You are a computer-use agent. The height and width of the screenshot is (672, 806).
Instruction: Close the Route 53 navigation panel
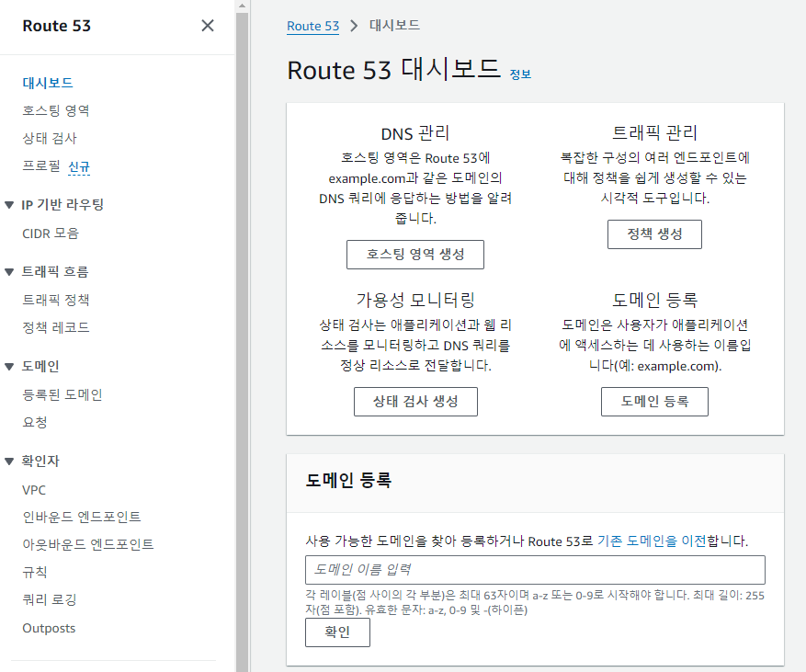click(208, 25)
